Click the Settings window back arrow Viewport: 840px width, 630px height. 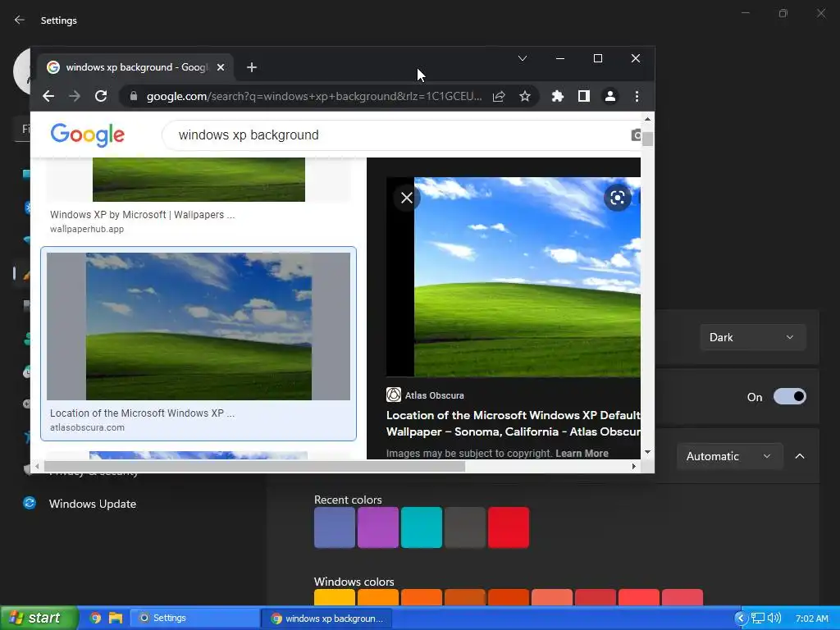(20, 20)
